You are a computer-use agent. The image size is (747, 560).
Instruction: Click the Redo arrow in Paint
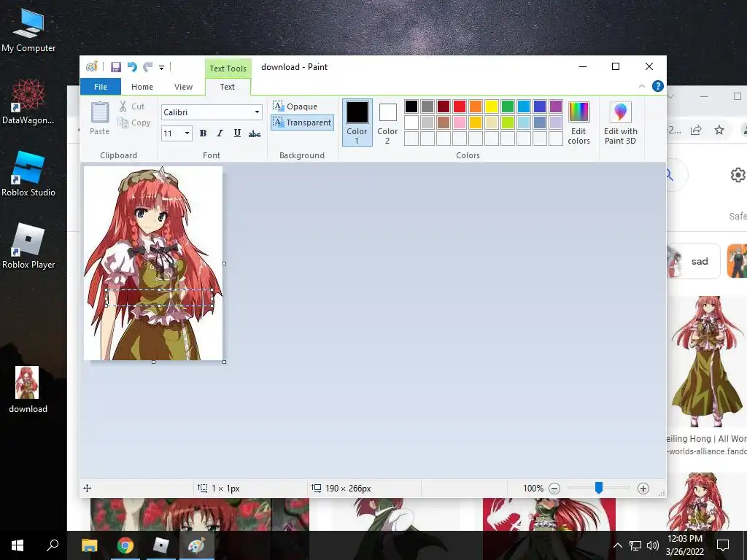(x=148, y=67)
